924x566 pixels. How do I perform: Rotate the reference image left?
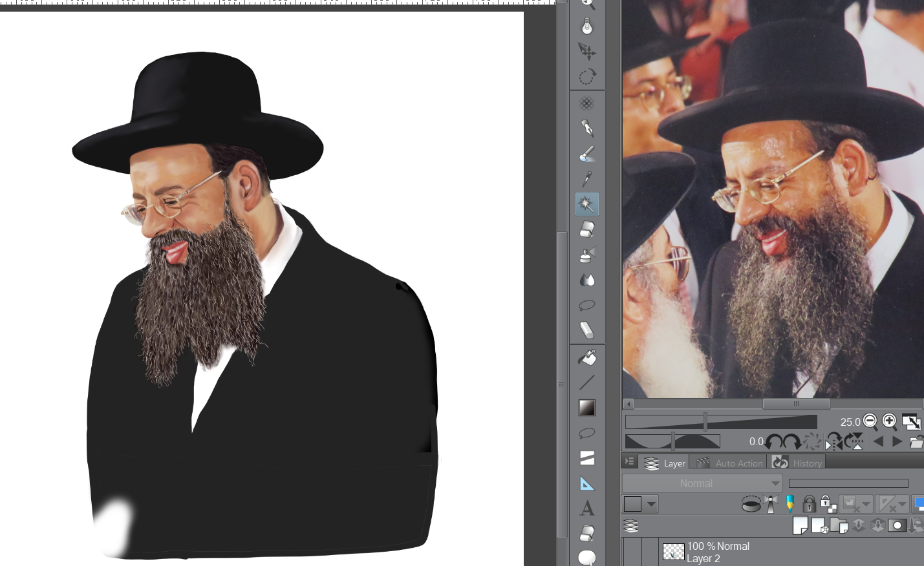pos(774,442)
